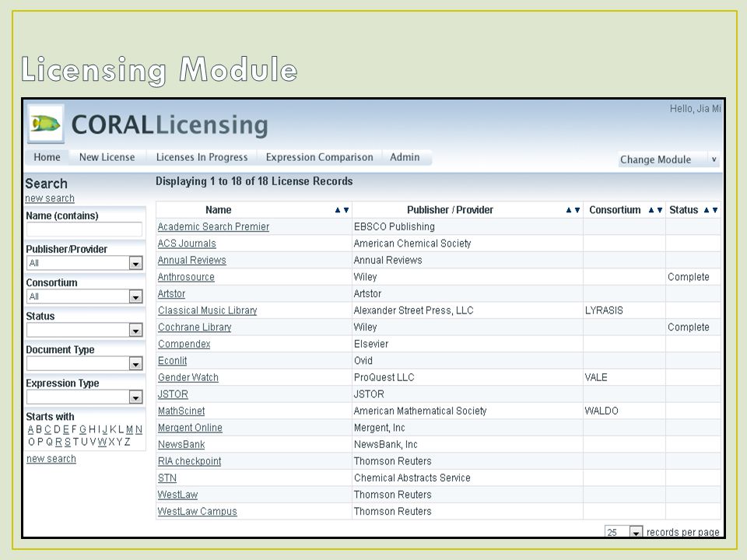Image resolution: width=747 pixels, height=560 pixels.
Task: Open Cochrane Library license record
Action: [195, 327]
